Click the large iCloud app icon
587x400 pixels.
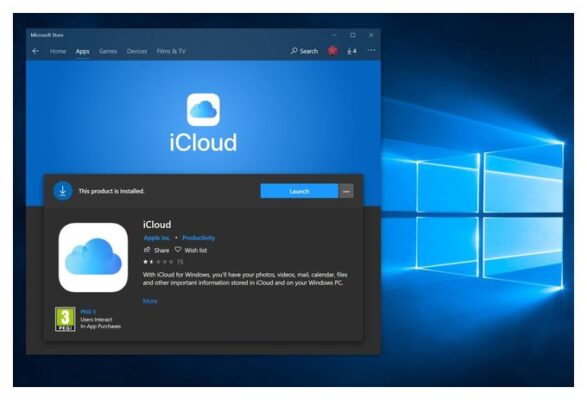tap(93, 258)
